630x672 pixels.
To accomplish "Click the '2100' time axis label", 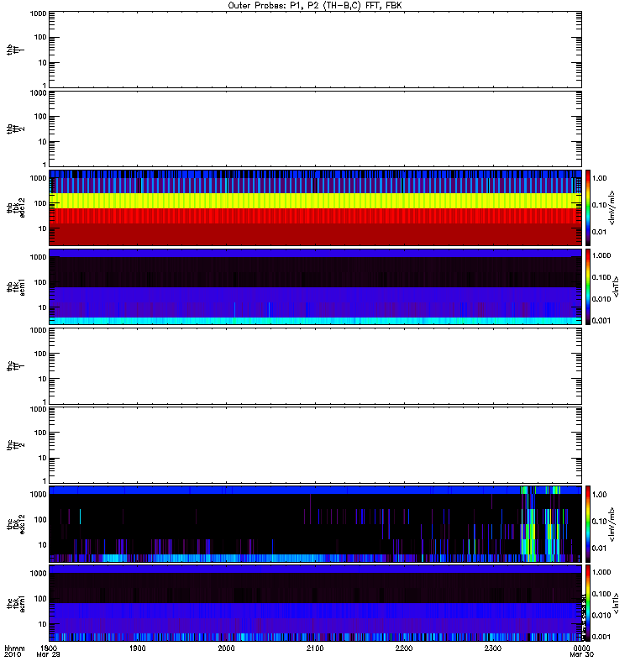I will coord(315,648).
